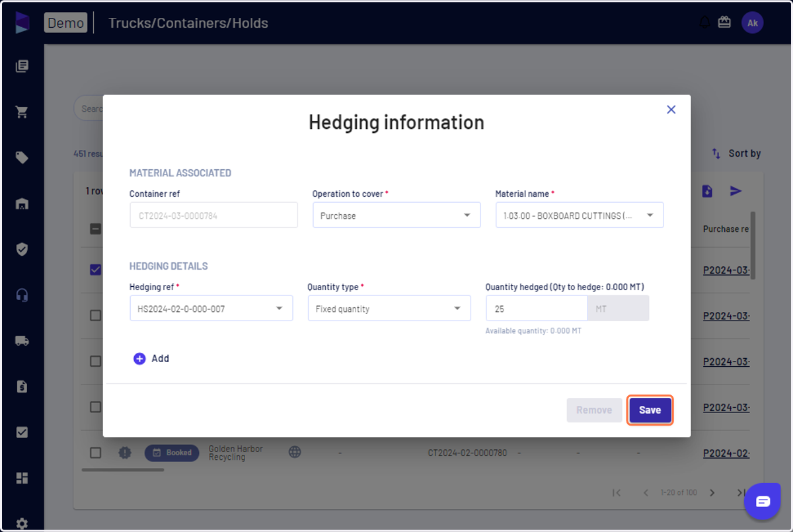Open the Material name dropdown
Image resolution: width=793 pixels, height=532 pixels.
coord(580,215)
